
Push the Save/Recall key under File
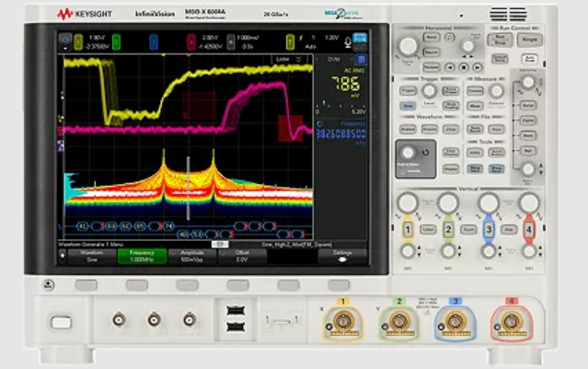[x=475, y=130]
